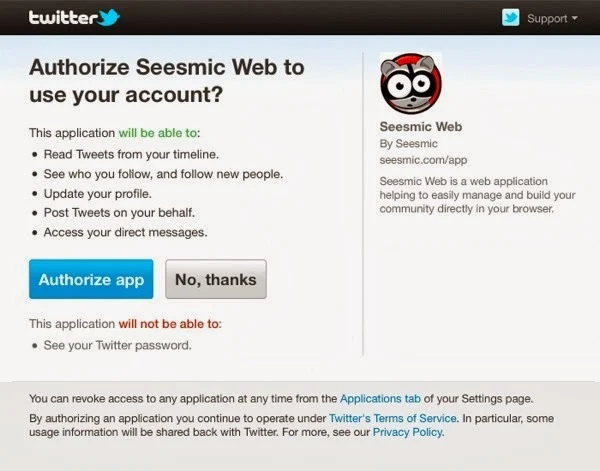Image resolution: width=600 pixels, height=471 pixels.
Task: Open the Support dropdown menu
Action: tap(552, 18)
